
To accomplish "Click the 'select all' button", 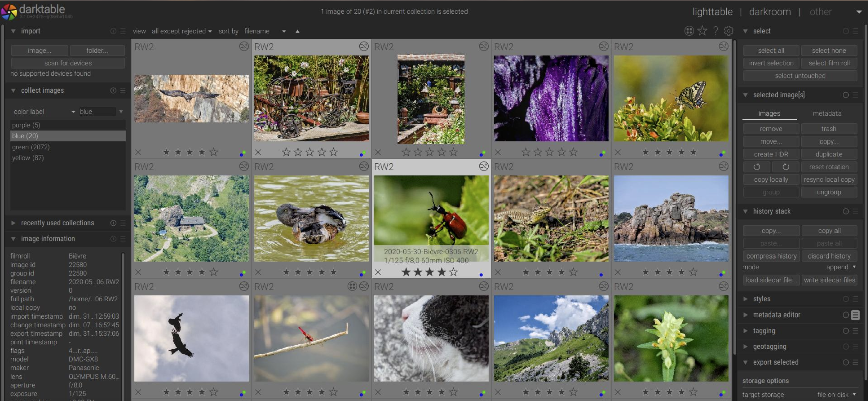I will point(770,50).
